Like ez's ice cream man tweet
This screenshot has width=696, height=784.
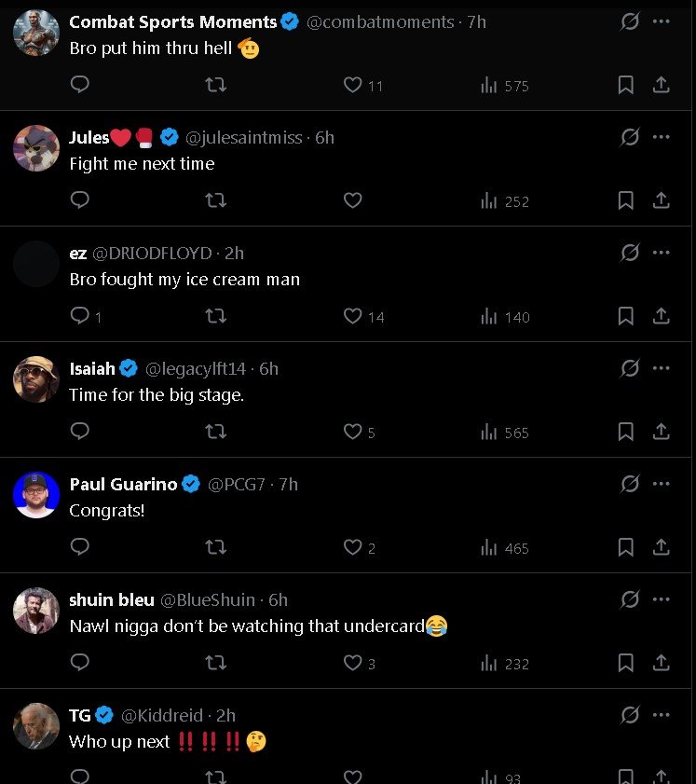click(x=353, y=316)
